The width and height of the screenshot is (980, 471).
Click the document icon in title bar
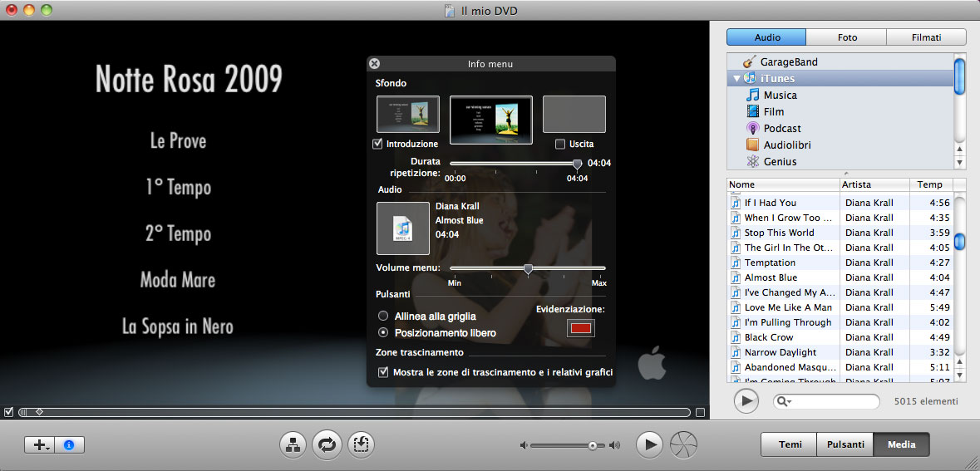coord(448,11)
